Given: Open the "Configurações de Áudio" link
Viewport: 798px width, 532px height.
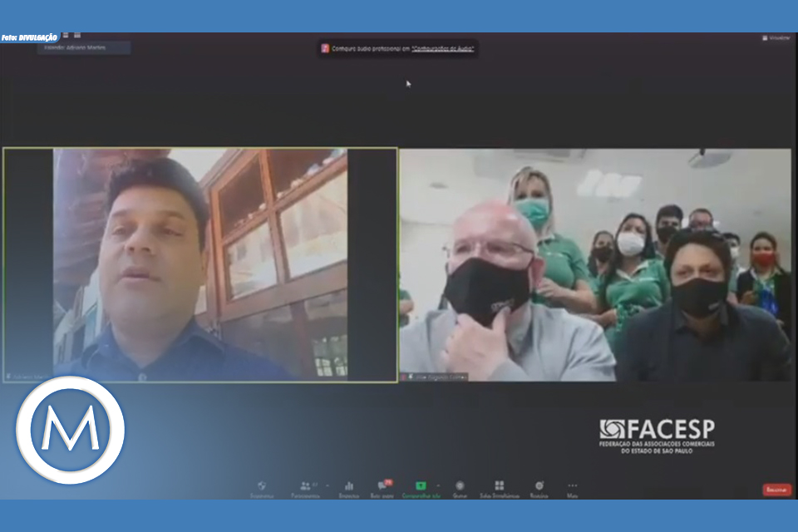Looking at the screenshot, I should point(443,49).
